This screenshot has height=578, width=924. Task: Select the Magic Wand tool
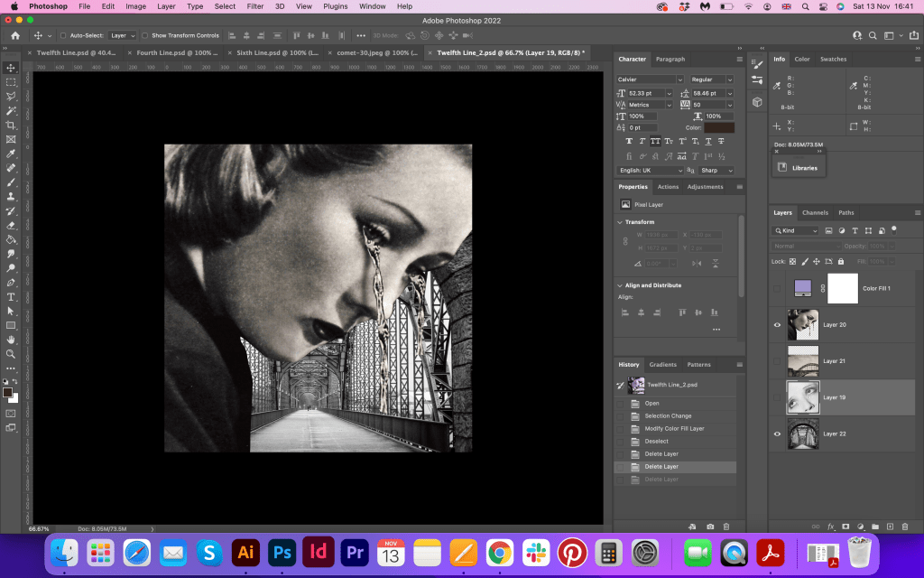pyautogui.click(x=11, y=110)
